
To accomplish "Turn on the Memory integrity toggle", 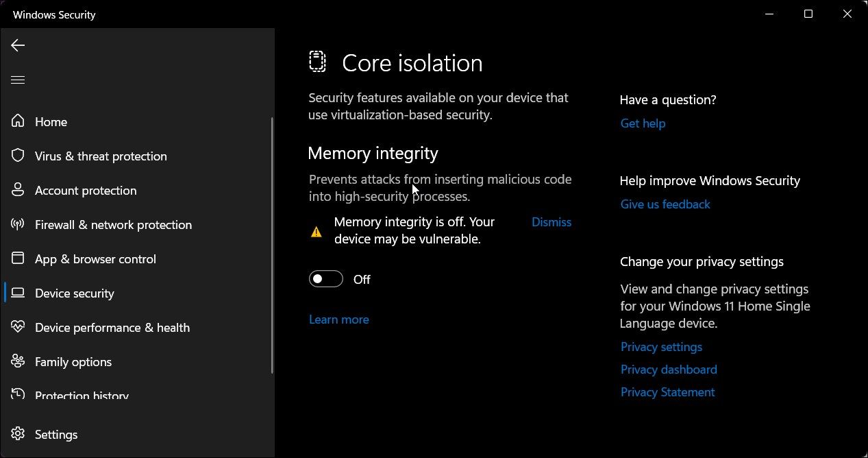I will (x=326, y=279).
